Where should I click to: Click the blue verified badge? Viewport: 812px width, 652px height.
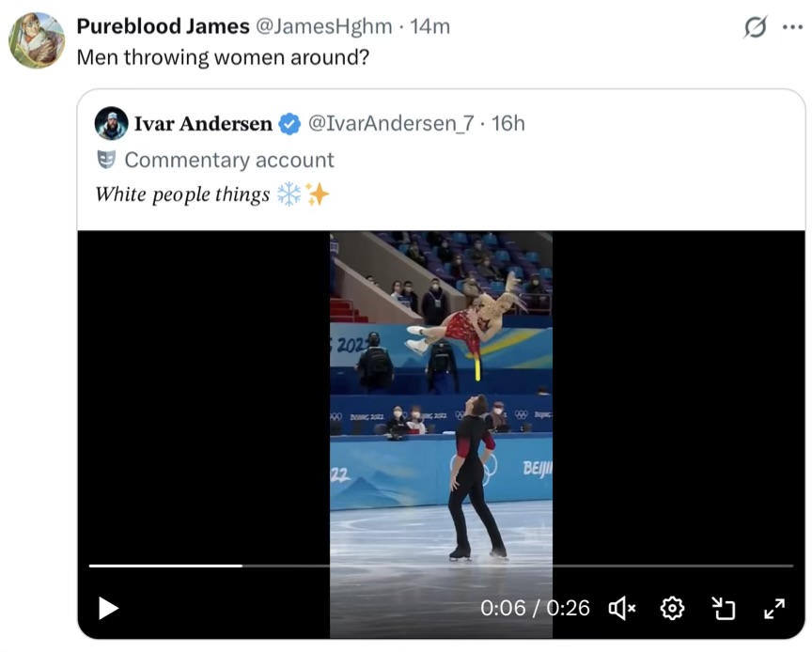tap(290, 123)
